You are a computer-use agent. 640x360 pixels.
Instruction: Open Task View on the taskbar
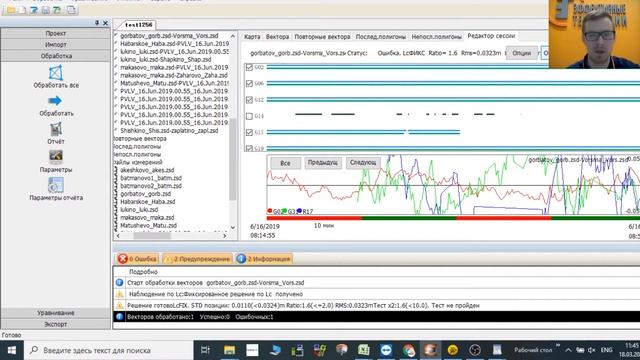[205, 350]
